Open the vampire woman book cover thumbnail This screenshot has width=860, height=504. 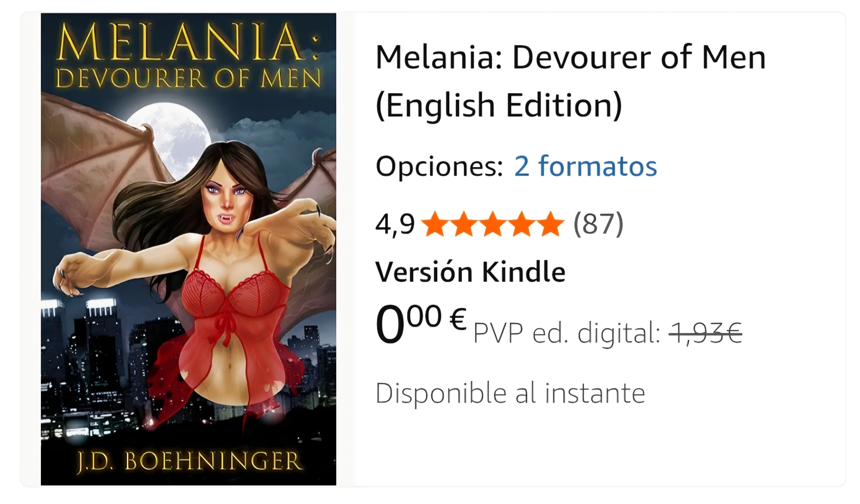click(x=188, y=249)
